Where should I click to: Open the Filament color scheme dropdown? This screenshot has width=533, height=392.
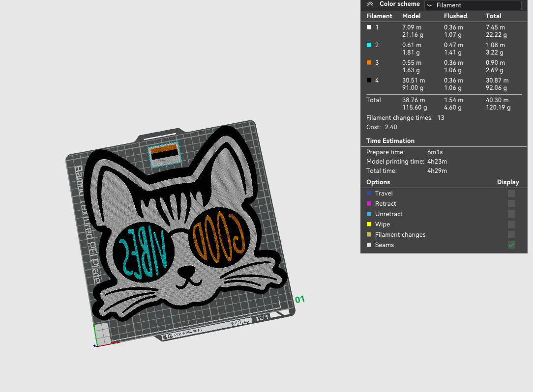point(473,5)
